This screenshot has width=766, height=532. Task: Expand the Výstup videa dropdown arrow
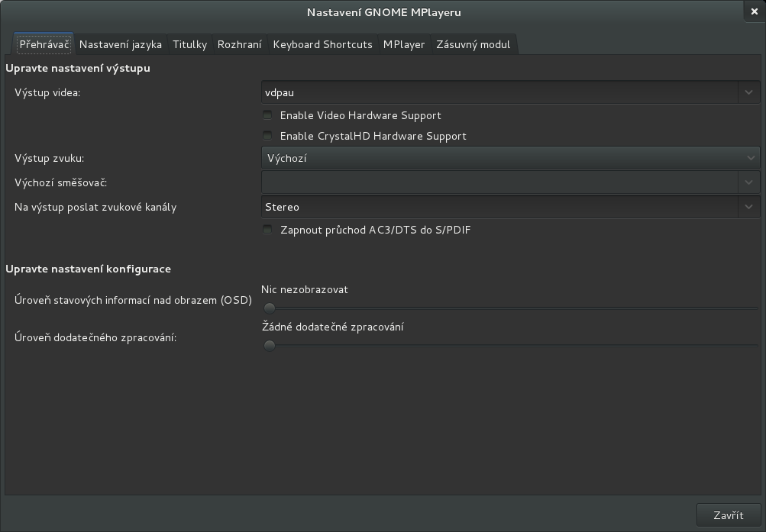(x=749, y=92)
